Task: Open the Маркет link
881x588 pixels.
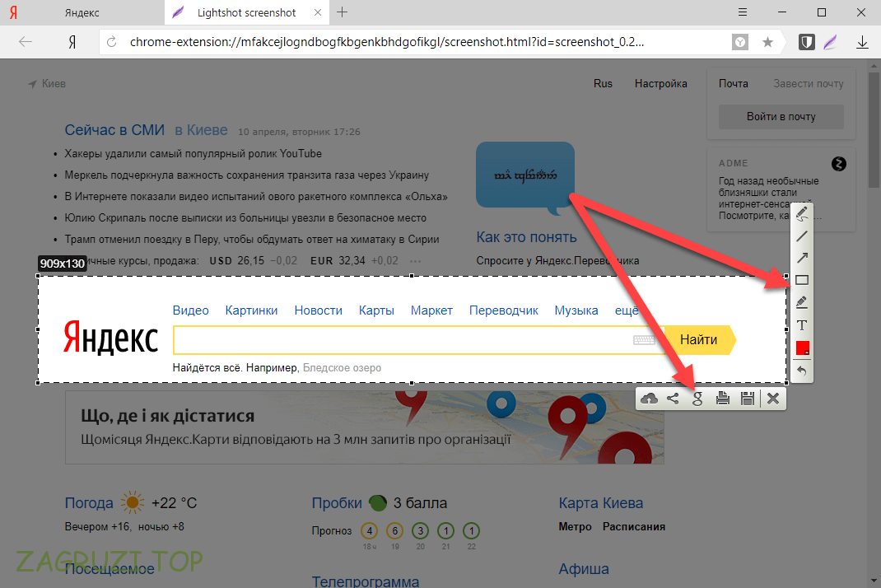Action: pos(431,310)
